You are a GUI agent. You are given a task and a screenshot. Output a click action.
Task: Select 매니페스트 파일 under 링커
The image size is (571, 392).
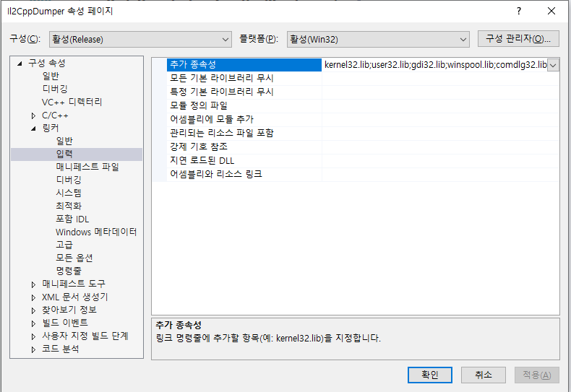(x=87, y=167)
